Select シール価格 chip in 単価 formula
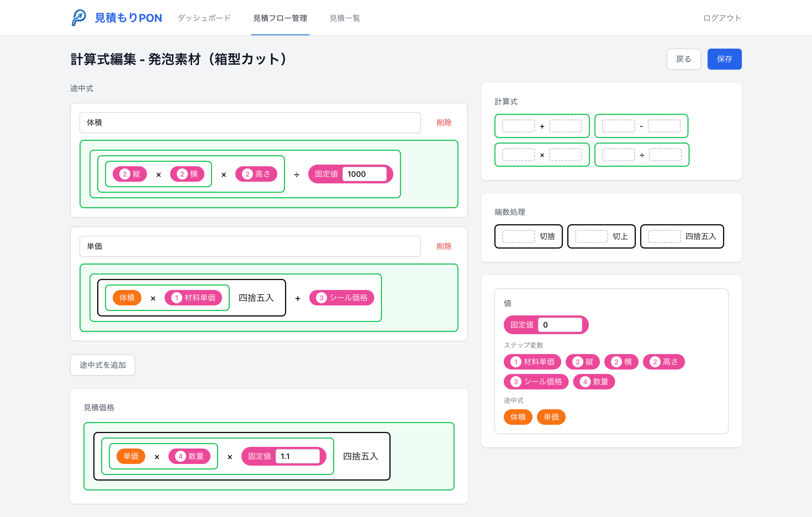The width and height of the screenshot is (812, 517). tap(342, 298)
